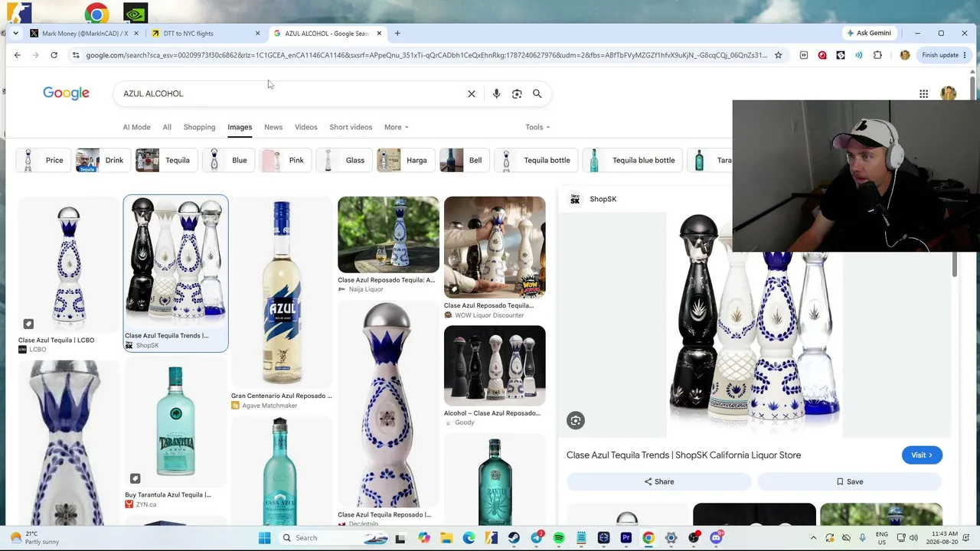Open Discord from the taskbar
The width and height of the screenshot is (980, 551).
[716, 538]
